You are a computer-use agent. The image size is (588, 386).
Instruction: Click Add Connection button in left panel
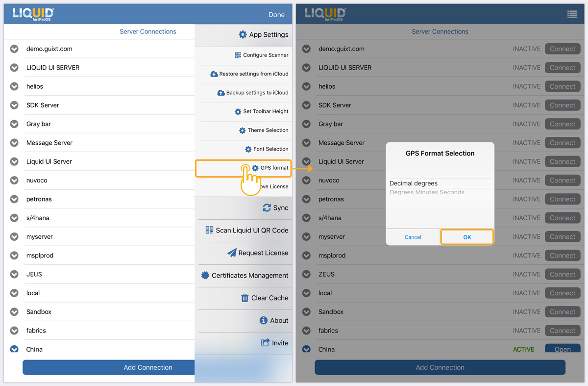[x=147, y=367]
